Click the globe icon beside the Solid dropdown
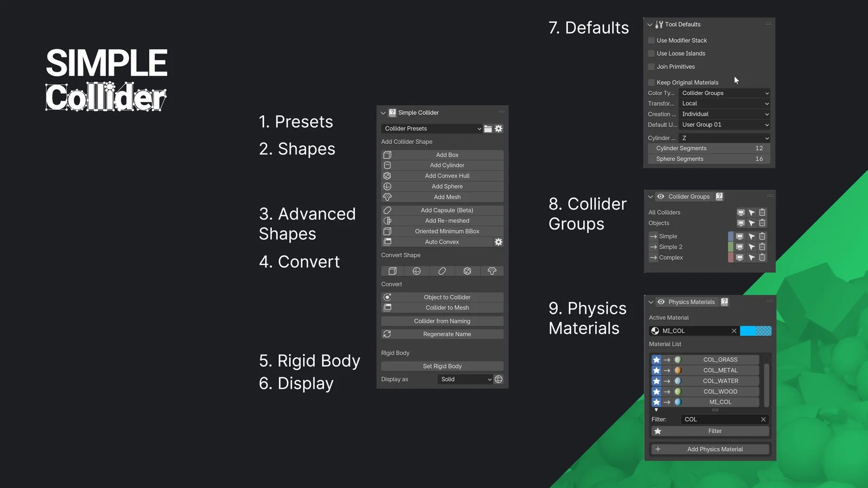This screenshot has height=488, width=868. [x=498, y=379]
